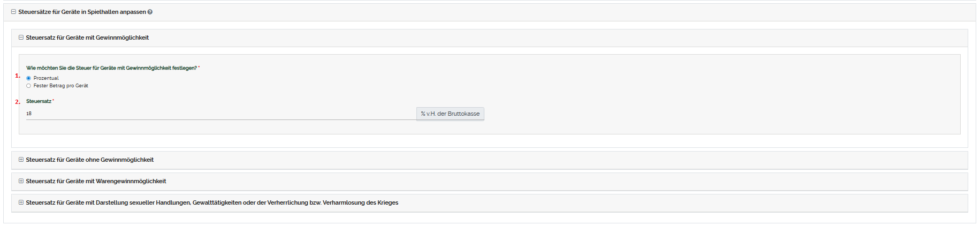Click the '% v.H. der Bruttokasse' unit button
This screenshot has width=980, height=225.
click(450, 114)
